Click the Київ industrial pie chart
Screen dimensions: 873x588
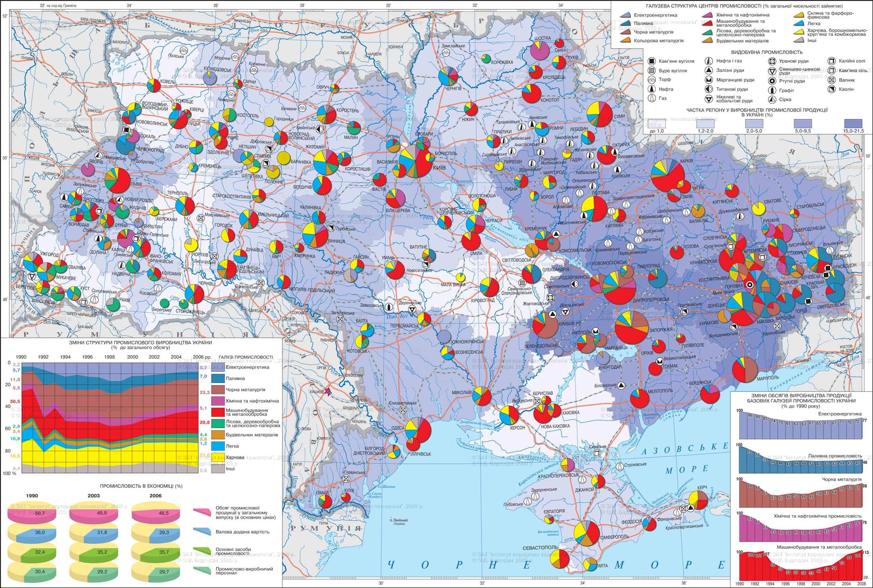point(415,161)
